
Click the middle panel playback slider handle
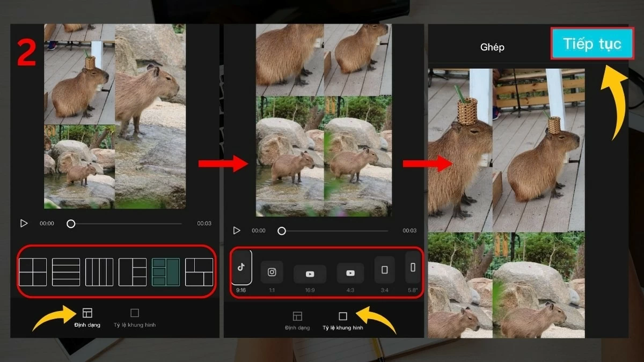(282, 231)
